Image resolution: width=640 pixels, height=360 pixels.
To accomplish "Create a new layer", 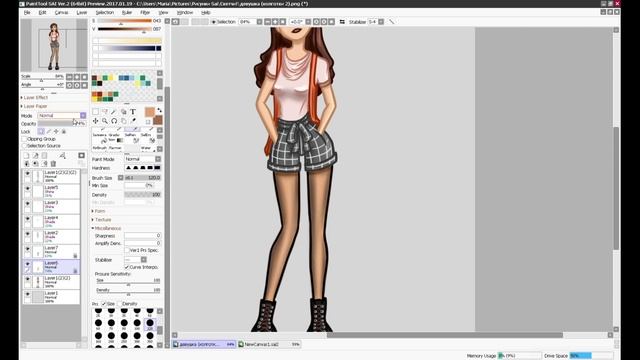I will [x=27, y=156].
